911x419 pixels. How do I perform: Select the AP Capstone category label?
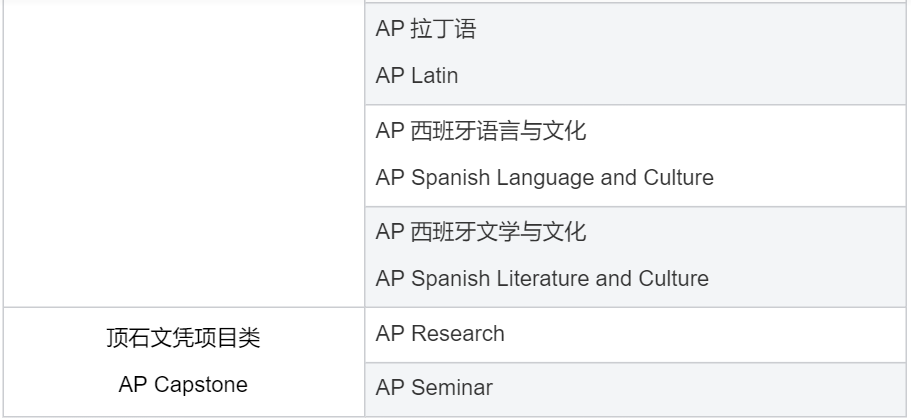coord(183,385)
